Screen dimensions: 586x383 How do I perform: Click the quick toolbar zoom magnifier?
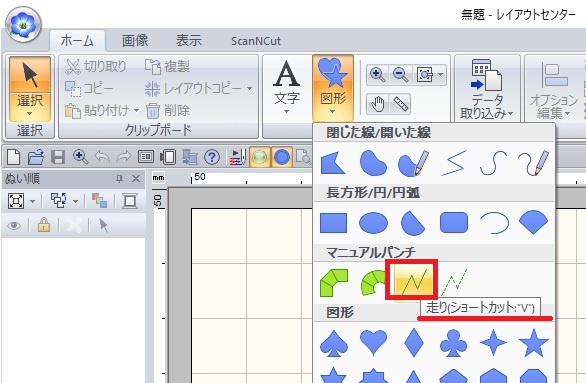tap(80, 157)
